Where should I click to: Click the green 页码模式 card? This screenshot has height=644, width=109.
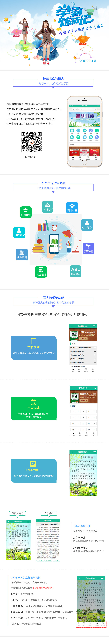(34, 409)
